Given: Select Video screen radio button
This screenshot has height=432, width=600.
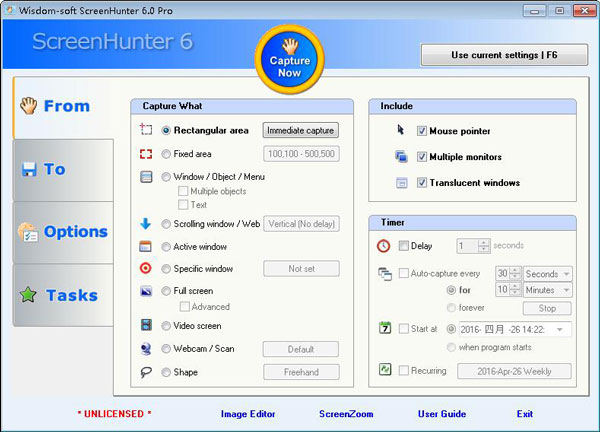Looking at the screenshot, I should tap(166, 326).
